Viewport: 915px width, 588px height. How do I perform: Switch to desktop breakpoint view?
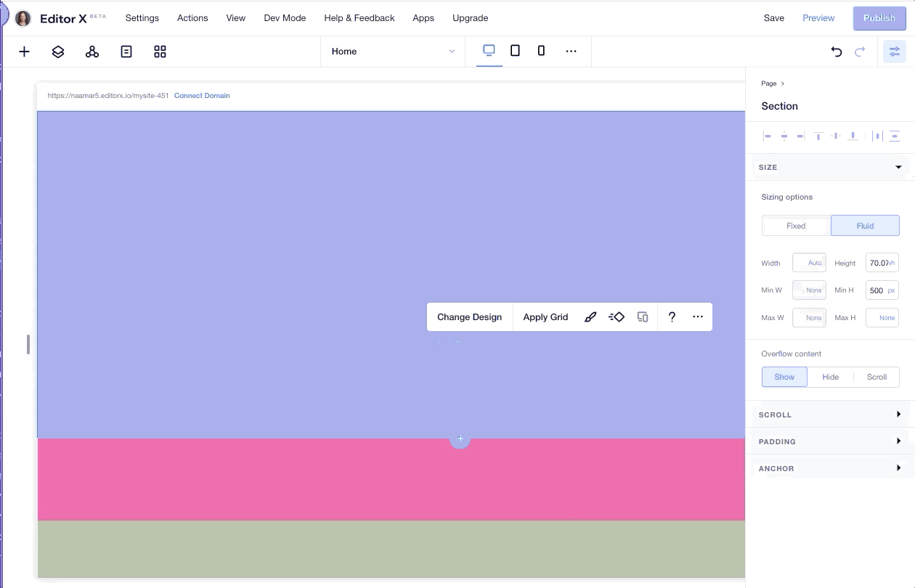tap(489, 51)
